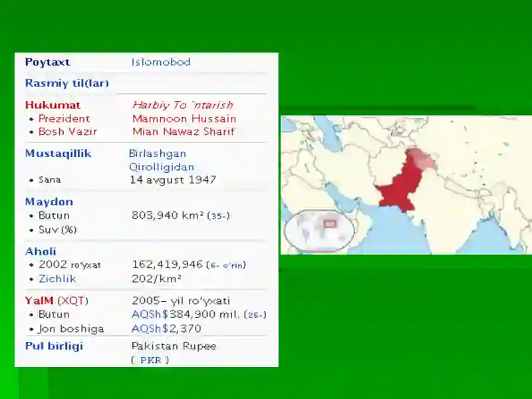The image size is (532, 399).
Task: Select the density value 202/km²
Action: (x=156, y=279)
